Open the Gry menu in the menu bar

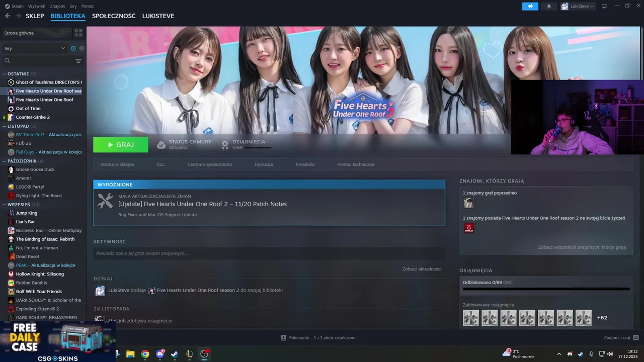tap(73, 6)
